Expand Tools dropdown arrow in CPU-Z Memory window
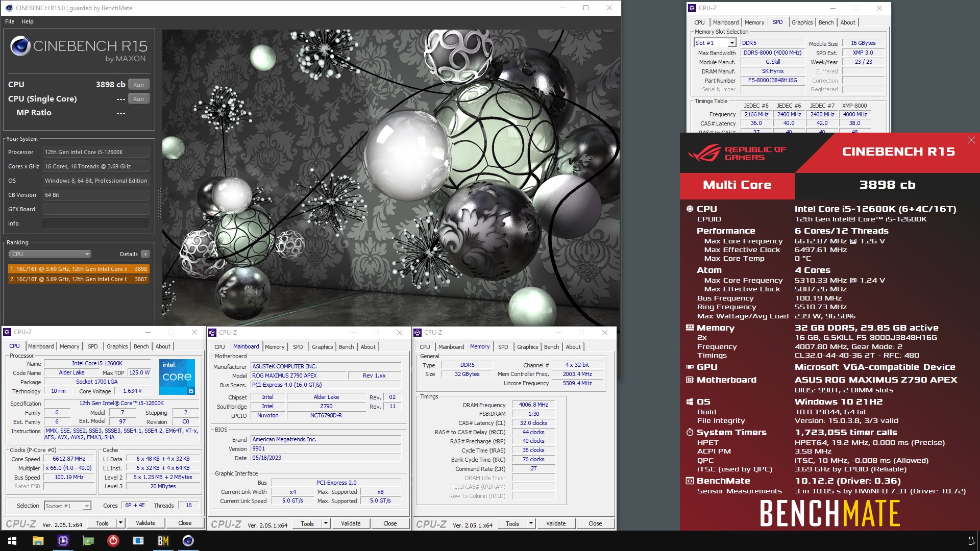Screen dimensions: 980x551 531,523
